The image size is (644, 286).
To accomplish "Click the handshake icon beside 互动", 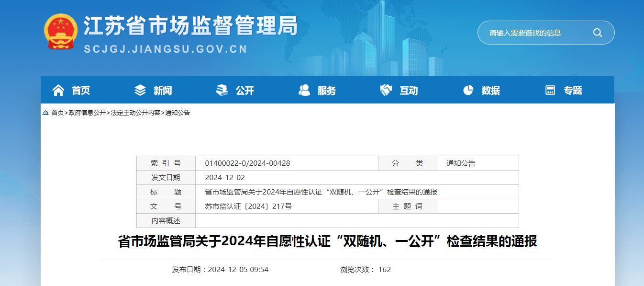I will [386, 90].
